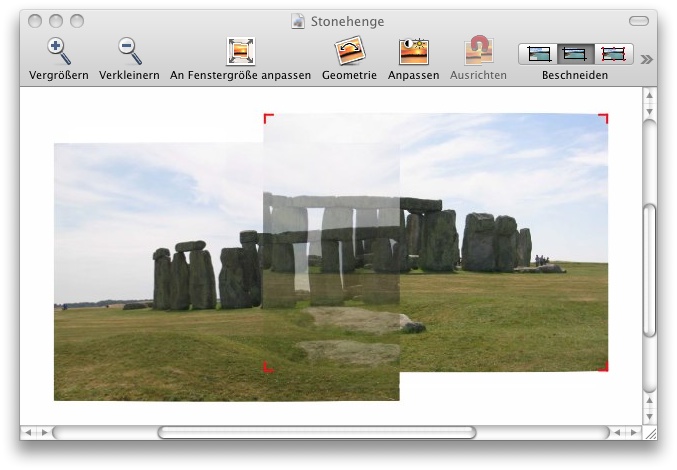Click the Verkleinern zoom-out magnifier icon
Viewport: 677px width, 470px height.
[x=130, y=51]
